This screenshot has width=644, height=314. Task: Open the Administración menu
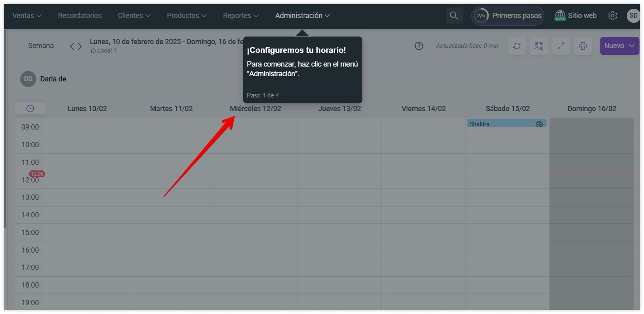click(x=302, y=16)
